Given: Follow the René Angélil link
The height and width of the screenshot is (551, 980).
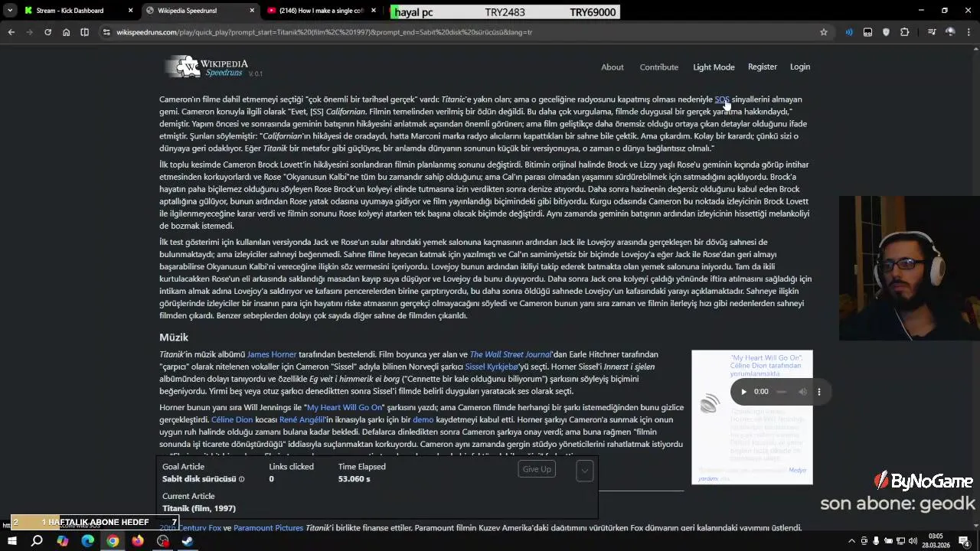Looking at the screenshot, I should pos(302,419).
